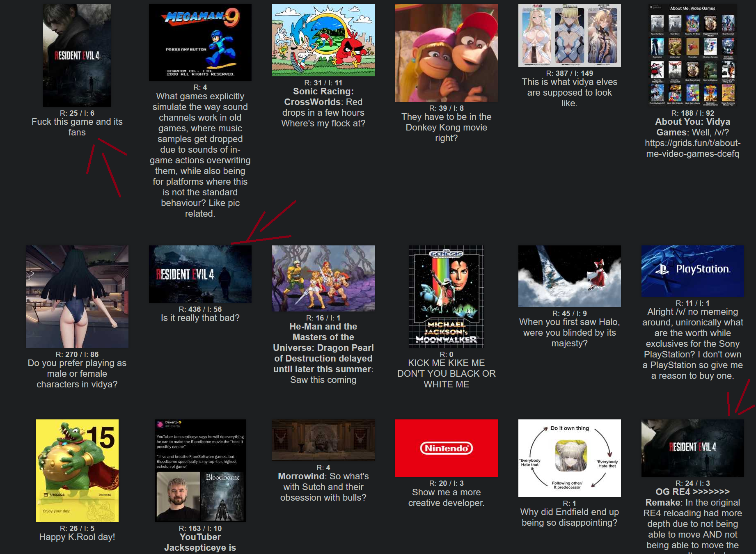Click the red Nintendo logo thumbnail

click(x=447, y=448)
